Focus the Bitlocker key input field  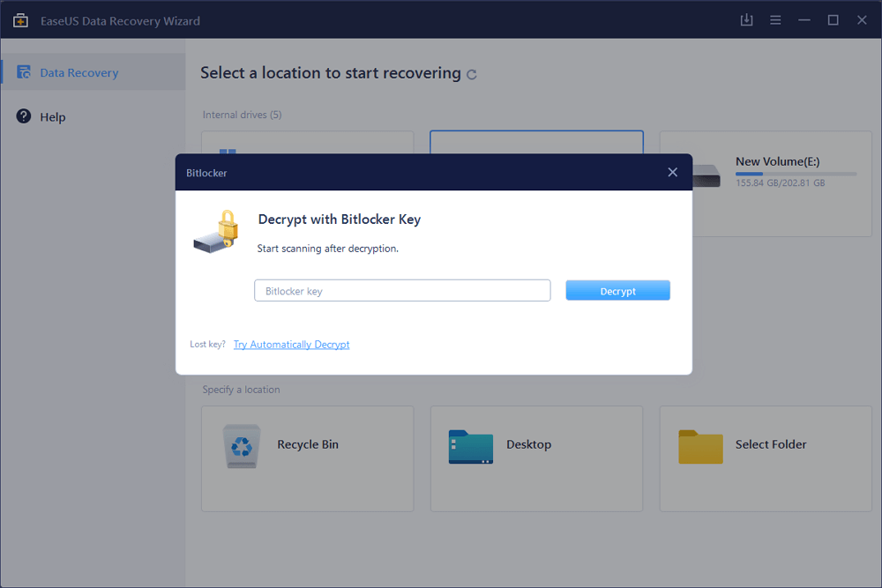402,291
